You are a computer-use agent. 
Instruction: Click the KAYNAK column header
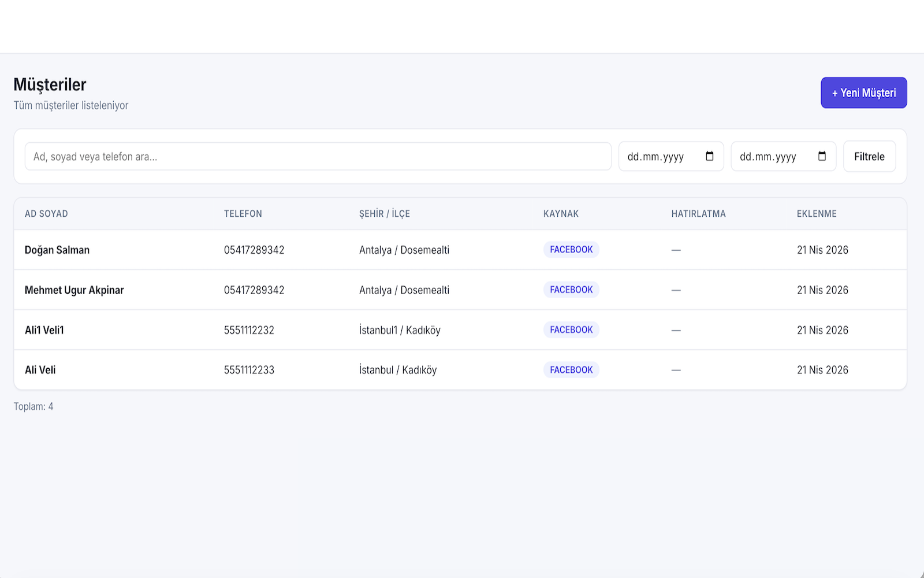pyautogui.click(x=561, y=214)
